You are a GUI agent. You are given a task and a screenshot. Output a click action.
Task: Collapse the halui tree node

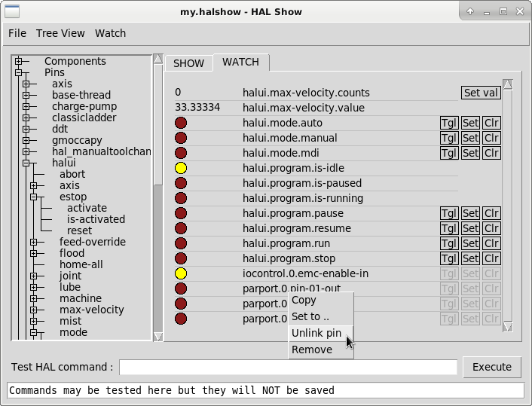[26, 163]
